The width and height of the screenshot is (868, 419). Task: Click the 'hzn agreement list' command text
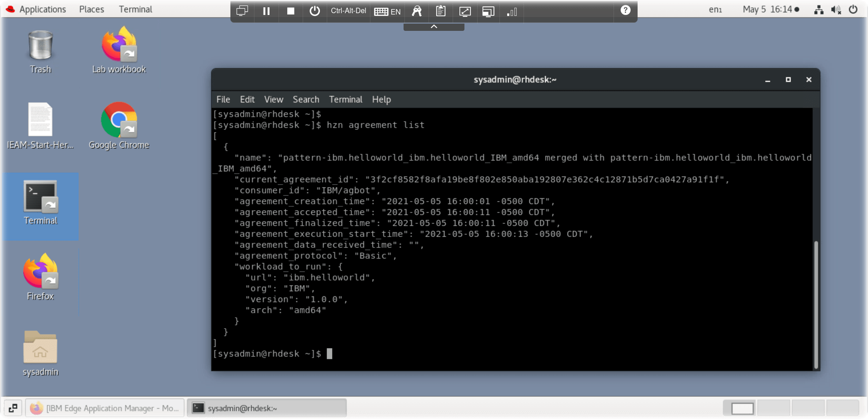375,125
